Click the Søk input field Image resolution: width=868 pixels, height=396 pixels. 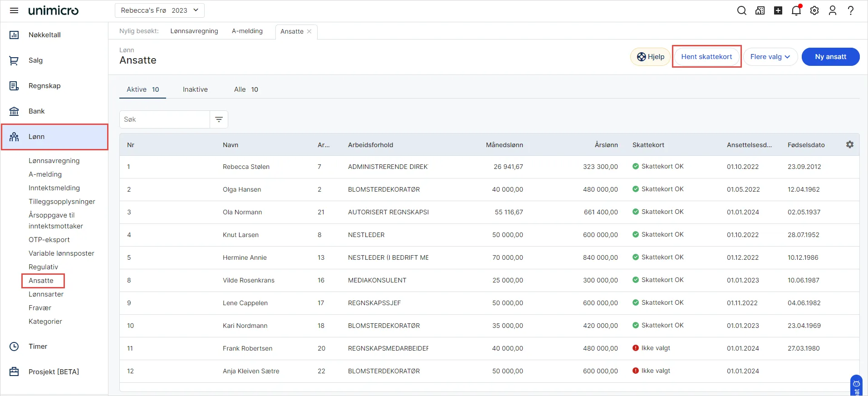pos(165,119)
